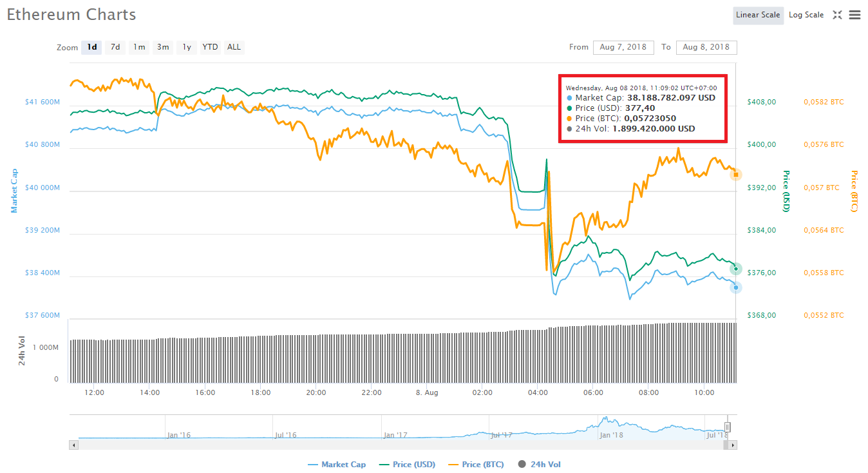Select the 1y zoom range
Image resolution: width=868 pixels, height=473 pixels.
(x=186, y=46)
